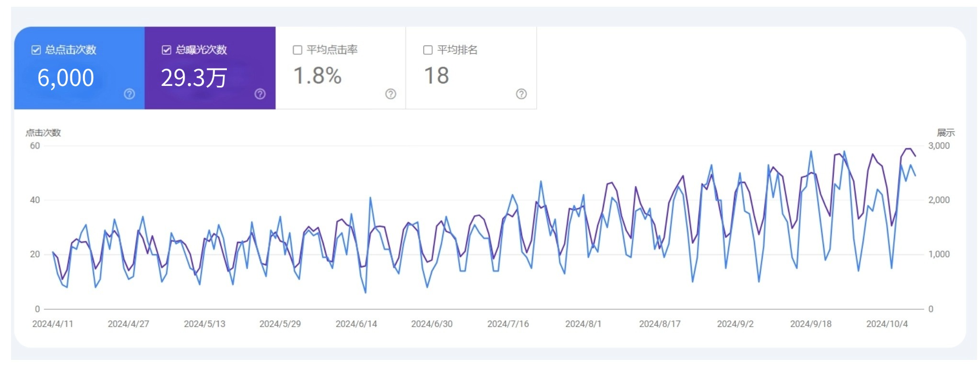Click the 2024/6/30 date label

point(432,324)
